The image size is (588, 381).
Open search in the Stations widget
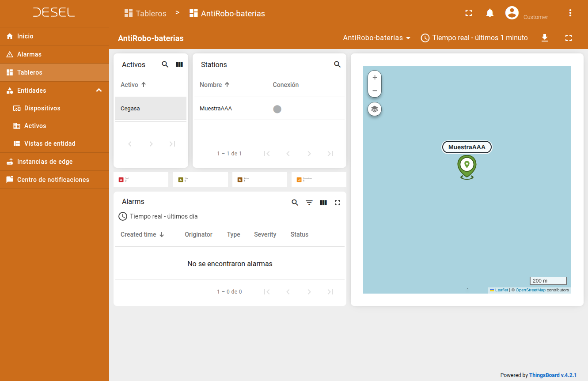pos(337,64)
